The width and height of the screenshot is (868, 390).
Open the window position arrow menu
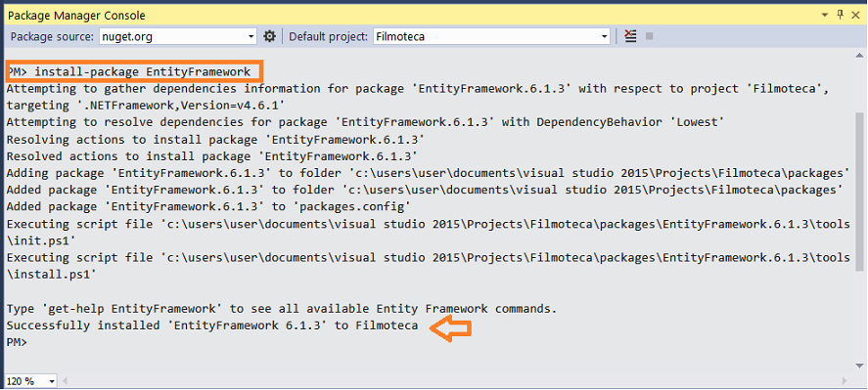pyautogui.click(x=825, y=16)
